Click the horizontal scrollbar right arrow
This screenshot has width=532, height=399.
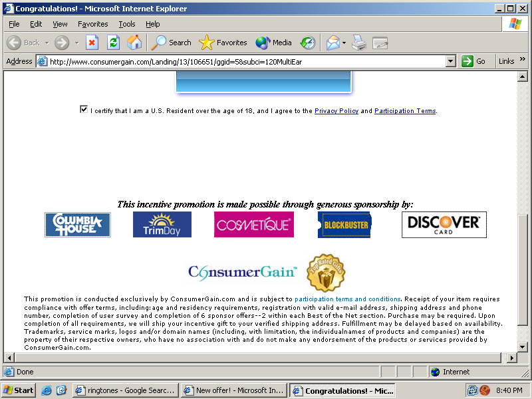[511, 357]
